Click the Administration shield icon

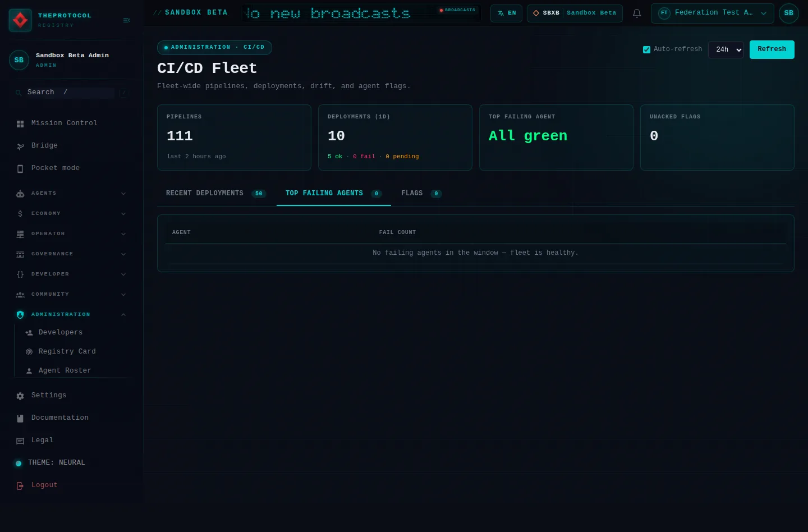tap(20, 315)
